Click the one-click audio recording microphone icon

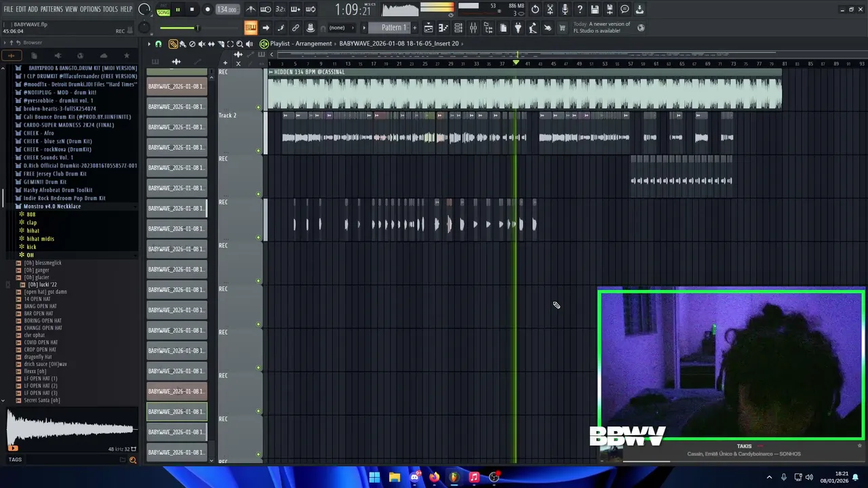[x=565, y=9]
